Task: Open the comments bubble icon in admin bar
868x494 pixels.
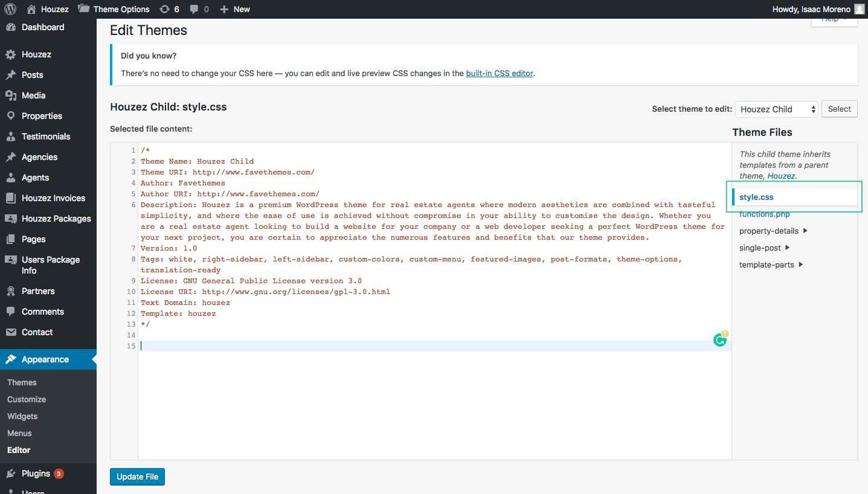Action: [x=194, y=9]
